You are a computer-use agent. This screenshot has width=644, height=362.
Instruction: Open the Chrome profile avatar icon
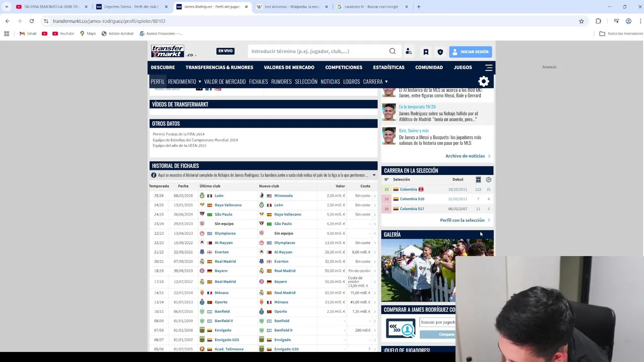(x=628, y=21)
